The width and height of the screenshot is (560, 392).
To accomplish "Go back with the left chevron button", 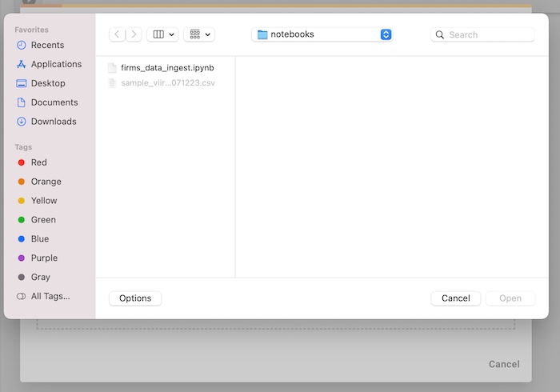I will point(117,34).
